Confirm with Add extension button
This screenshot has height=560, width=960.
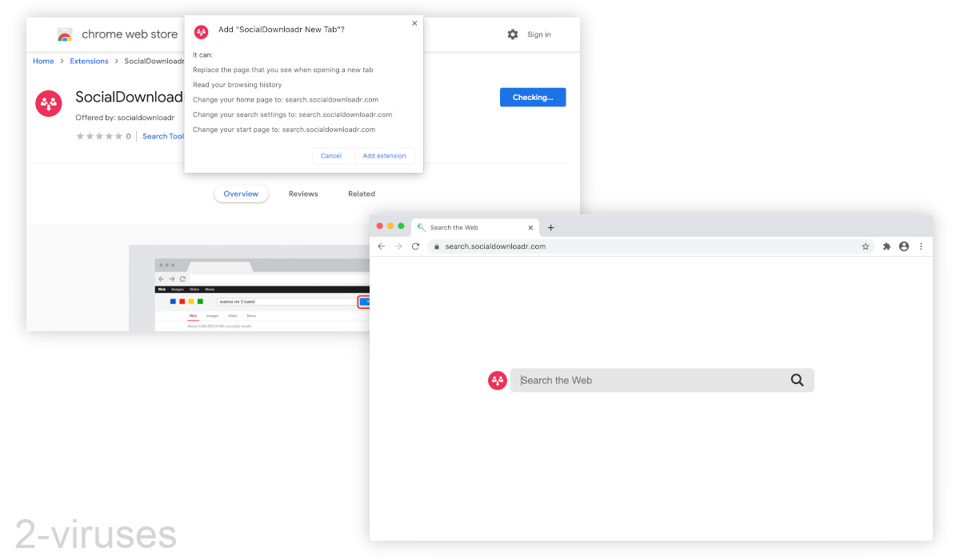(x=385, y=155)
